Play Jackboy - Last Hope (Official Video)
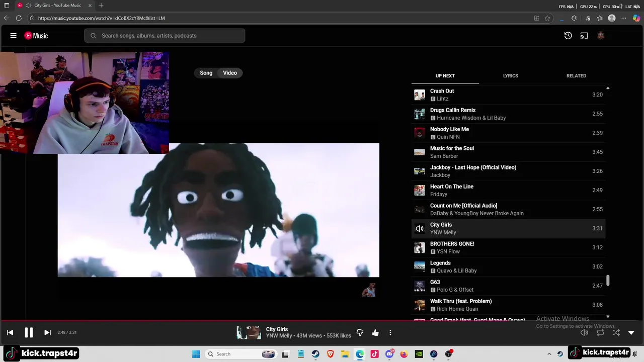 [508, 171]
